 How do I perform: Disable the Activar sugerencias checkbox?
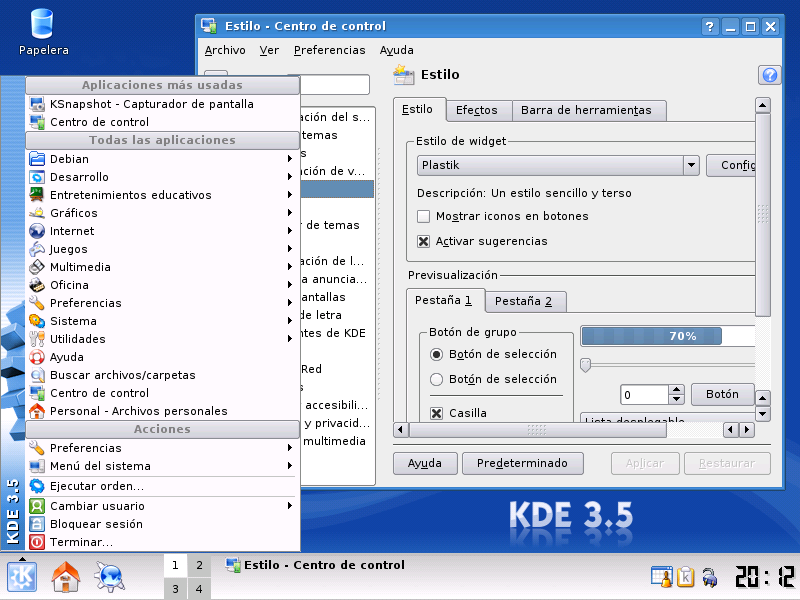pos(424,241)
